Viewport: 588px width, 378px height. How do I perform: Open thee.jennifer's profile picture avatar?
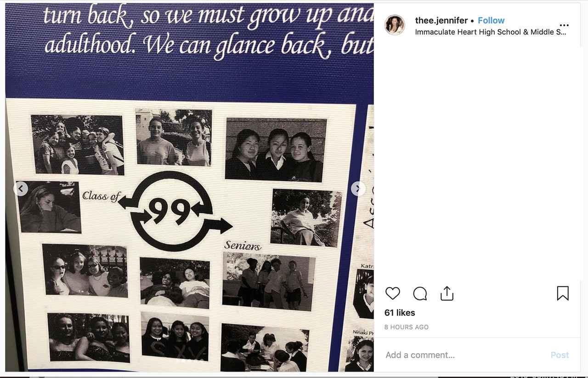pos(395,25)
